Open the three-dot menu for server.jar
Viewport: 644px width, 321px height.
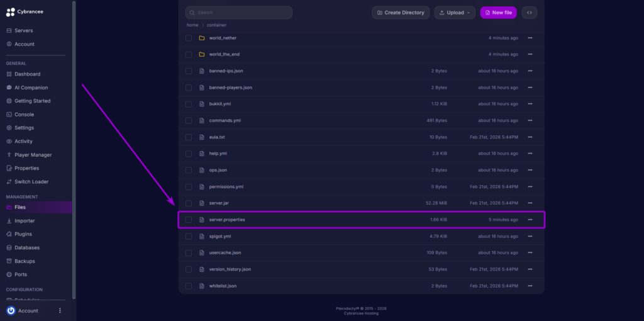click(530, 203)
